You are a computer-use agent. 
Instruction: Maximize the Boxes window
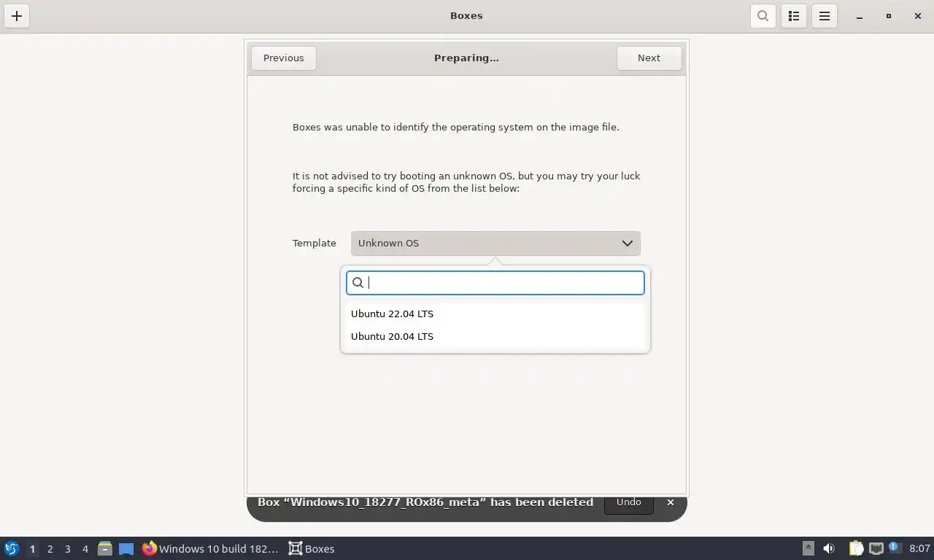click(889, 16)
